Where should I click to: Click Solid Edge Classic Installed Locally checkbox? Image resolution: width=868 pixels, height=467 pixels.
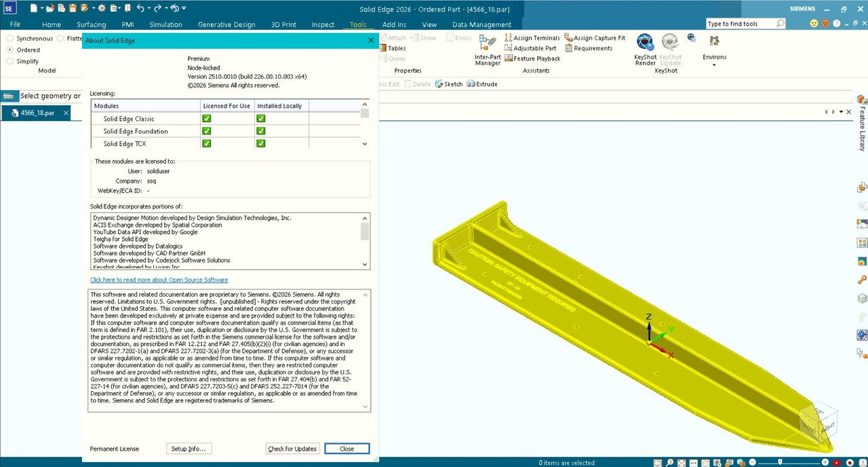pyautogui.click(x=261, y=118)
